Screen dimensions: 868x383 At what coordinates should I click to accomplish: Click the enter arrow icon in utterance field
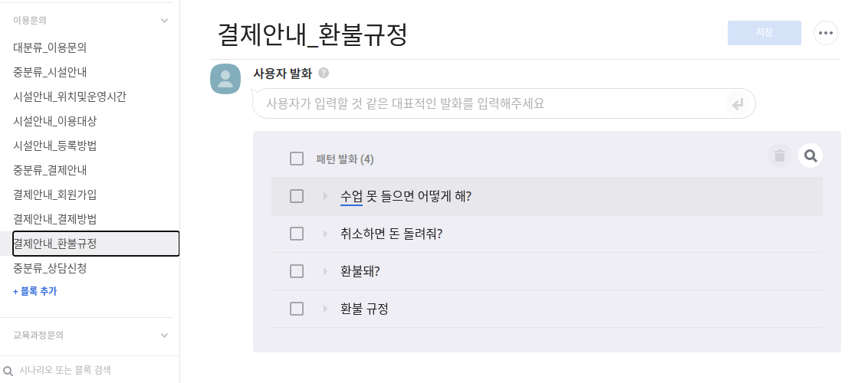[x=738, y=104]
